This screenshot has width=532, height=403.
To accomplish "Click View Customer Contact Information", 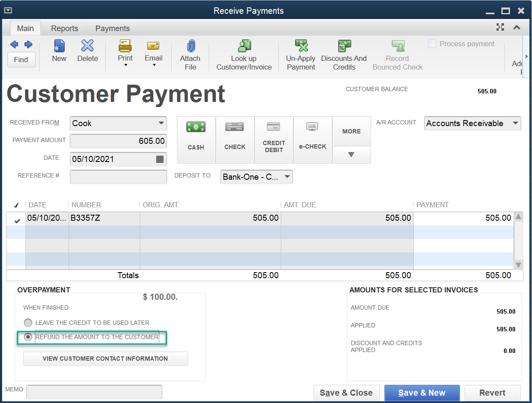I will point(105,359).
